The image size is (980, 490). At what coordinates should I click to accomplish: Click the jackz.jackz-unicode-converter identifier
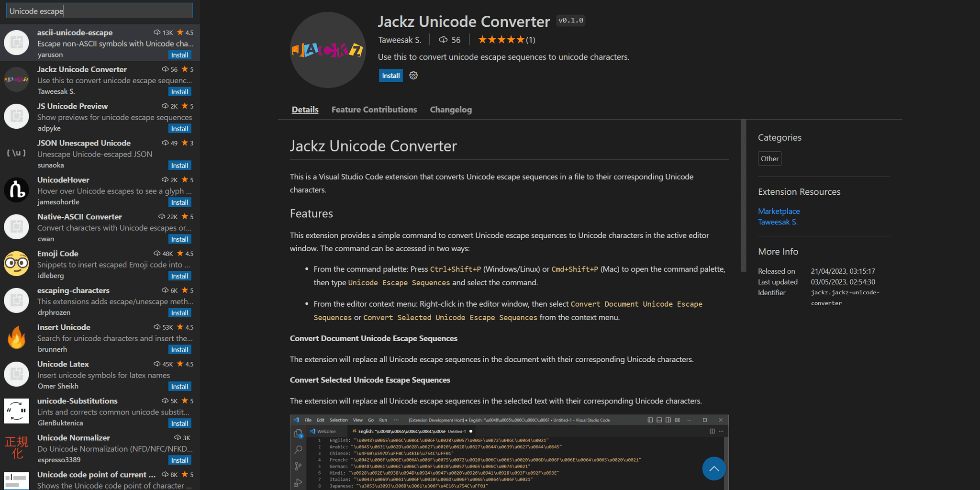click(x=845, y=298)
